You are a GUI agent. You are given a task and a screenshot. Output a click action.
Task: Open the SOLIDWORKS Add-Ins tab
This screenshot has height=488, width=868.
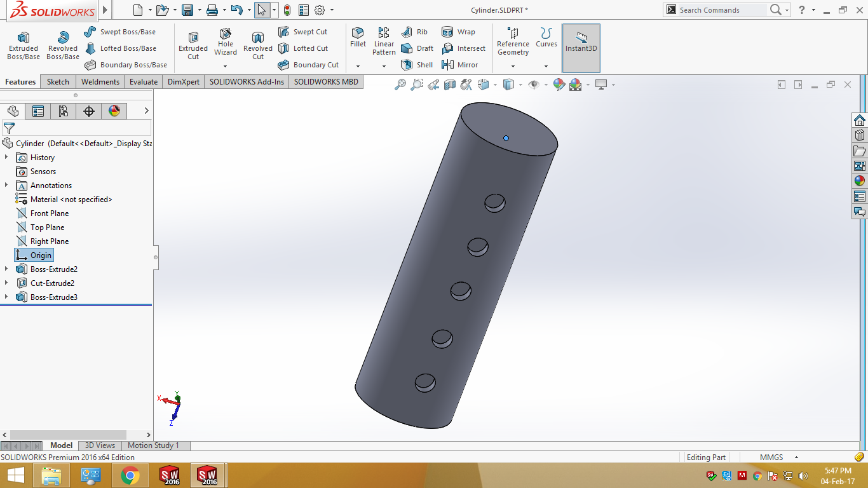pyautogui.click(x=247, y=82)
